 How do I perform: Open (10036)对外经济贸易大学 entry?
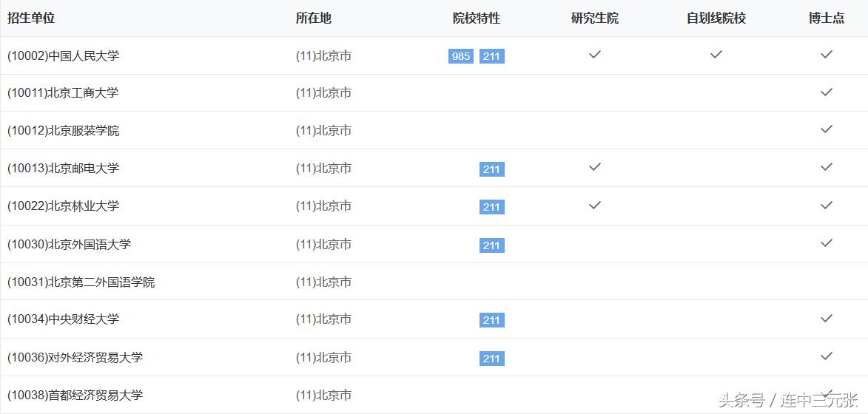(75, 358)
